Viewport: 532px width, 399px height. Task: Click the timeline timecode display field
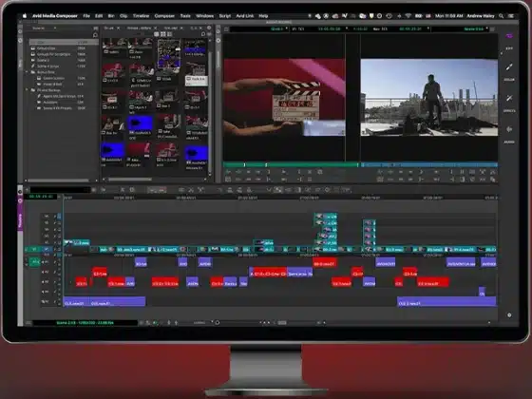tap(42, 197)
